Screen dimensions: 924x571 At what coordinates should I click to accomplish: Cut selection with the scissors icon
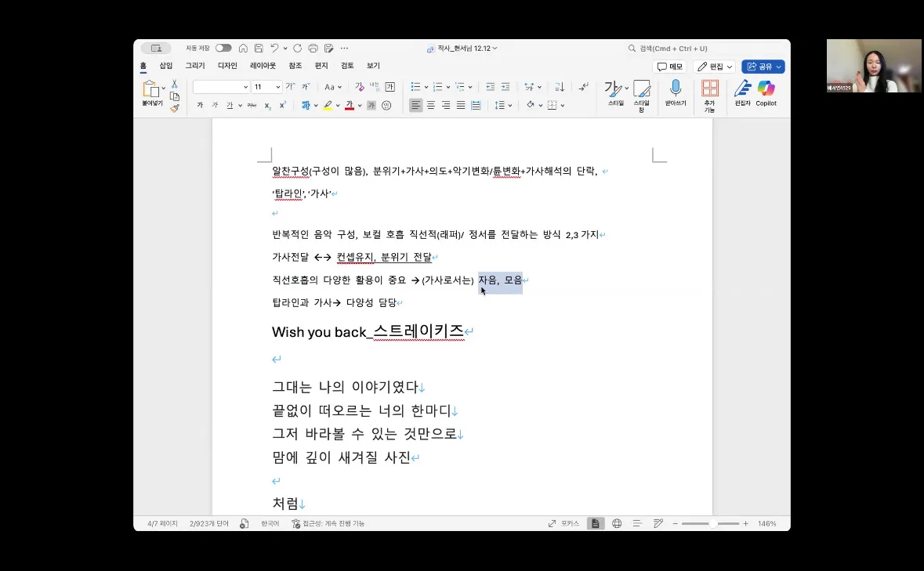[175, 84]
